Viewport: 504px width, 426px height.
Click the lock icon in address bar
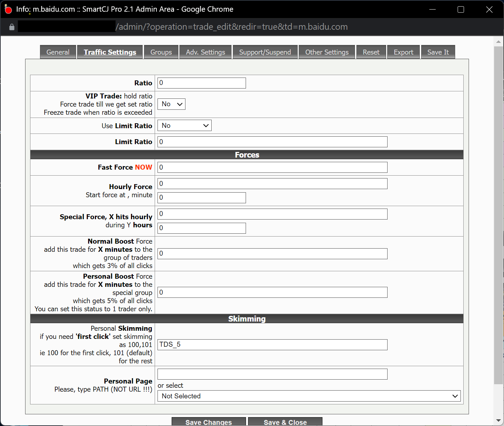coord(12,27)
